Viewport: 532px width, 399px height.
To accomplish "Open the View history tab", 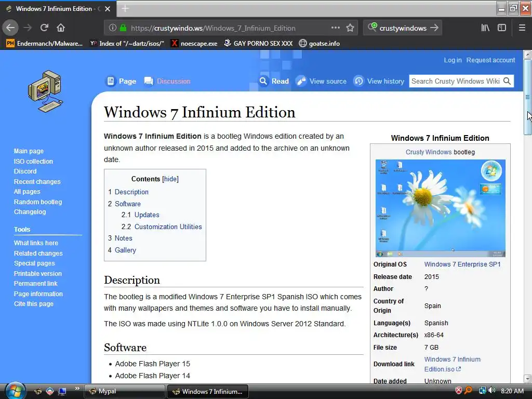I will click(x=379, y=81).
